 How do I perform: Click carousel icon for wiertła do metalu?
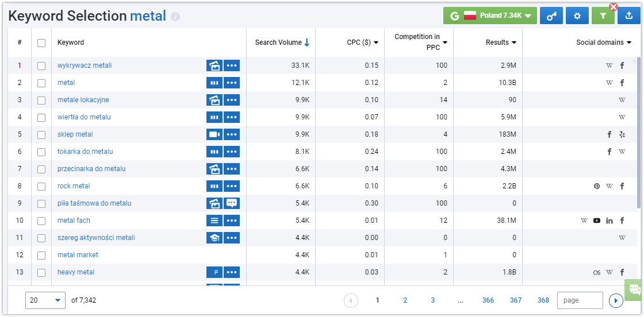[x=214, y=117]
